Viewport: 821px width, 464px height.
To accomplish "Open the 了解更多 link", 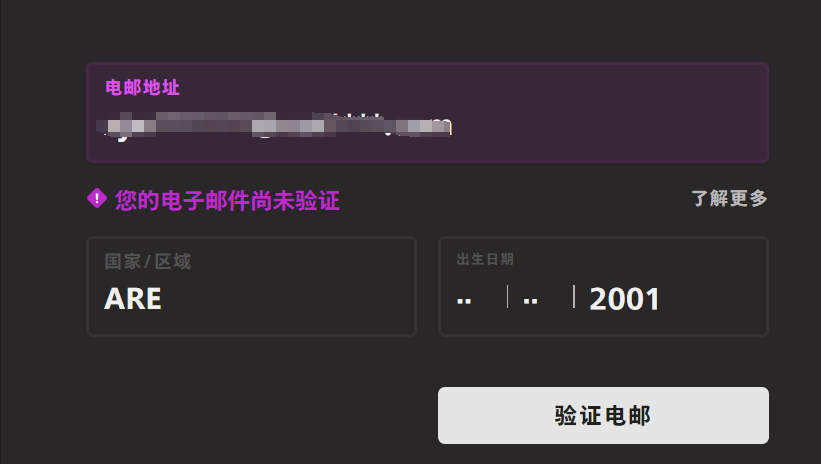I will 729,198.
